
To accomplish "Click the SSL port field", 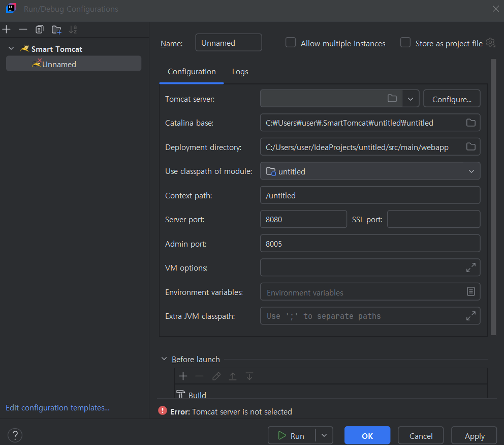I will click(433, 219).
